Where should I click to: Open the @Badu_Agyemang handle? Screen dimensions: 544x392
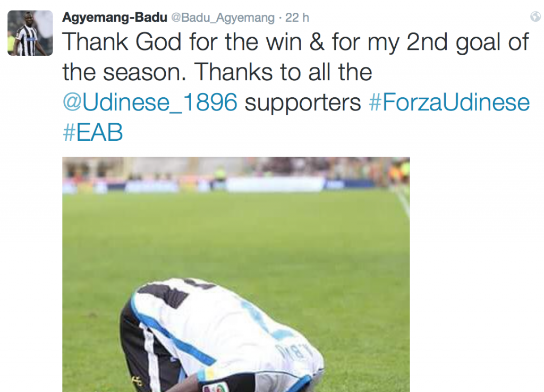point(223,18)
